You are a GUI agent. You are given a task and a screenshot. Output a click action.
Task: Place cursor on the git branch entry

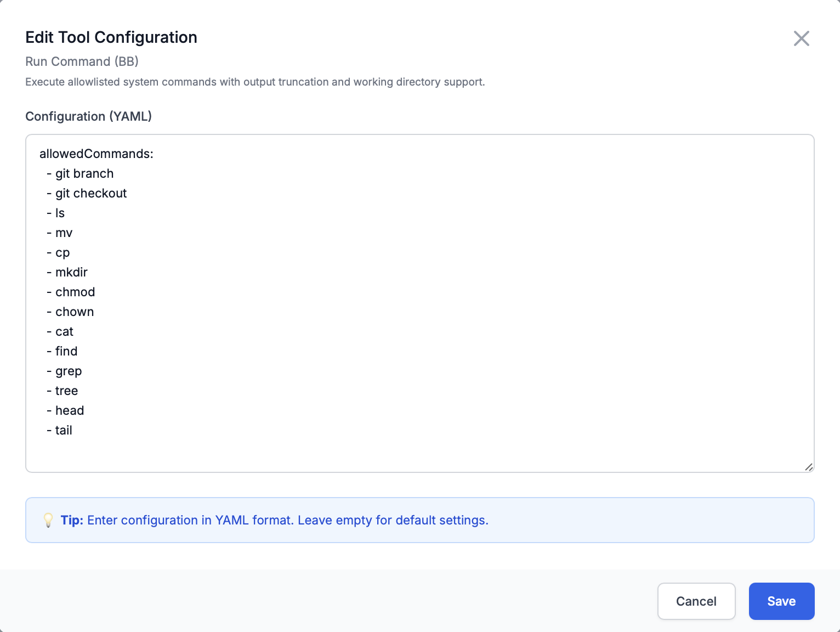(84, 173)
